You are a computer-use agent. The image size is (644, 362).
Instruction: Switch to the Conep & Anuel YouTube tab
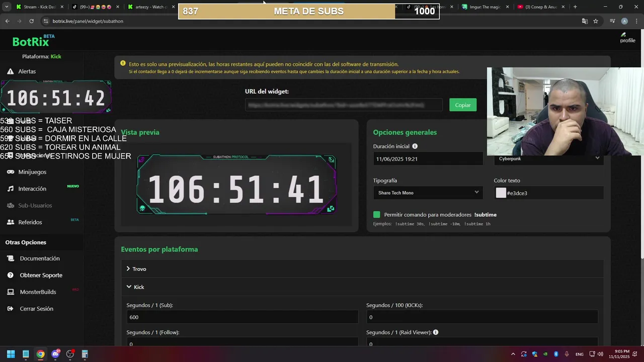coord(541,7)
